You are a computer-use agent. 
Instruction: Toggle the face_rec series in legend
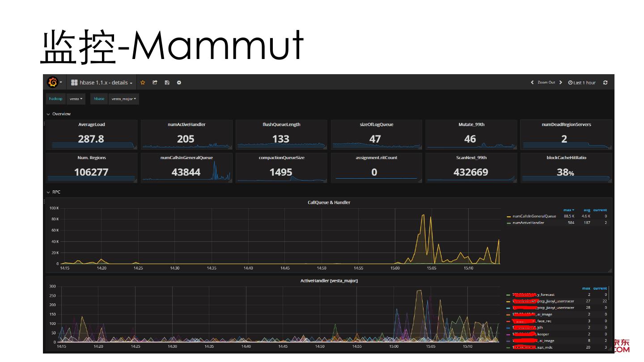click(532, 321)
